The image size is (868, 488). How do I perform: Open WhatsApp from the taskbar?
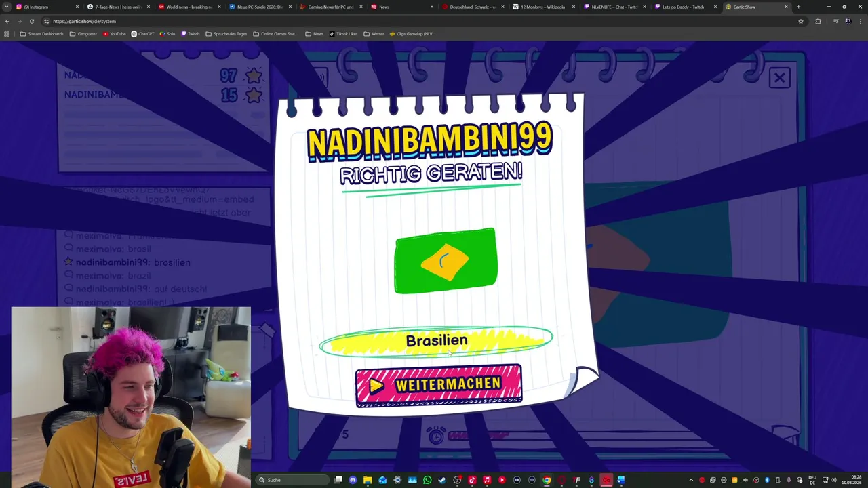(x=427, y=480)
